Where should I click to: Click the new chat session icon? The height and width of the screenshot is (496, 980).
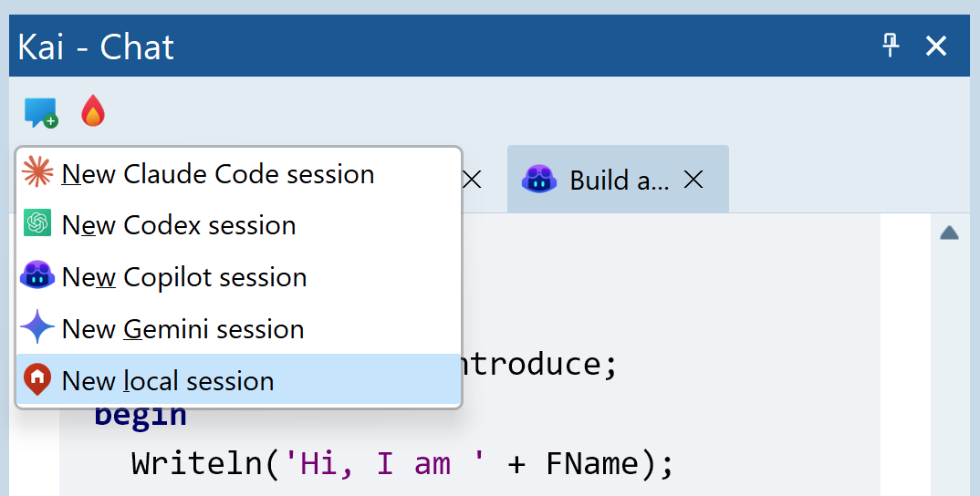point(41,112)
